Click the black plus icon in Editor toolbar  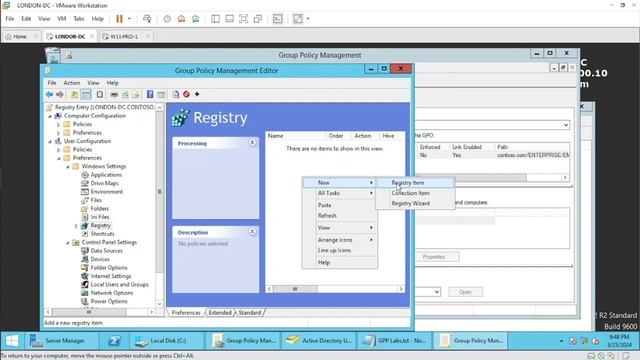point(197,94)
